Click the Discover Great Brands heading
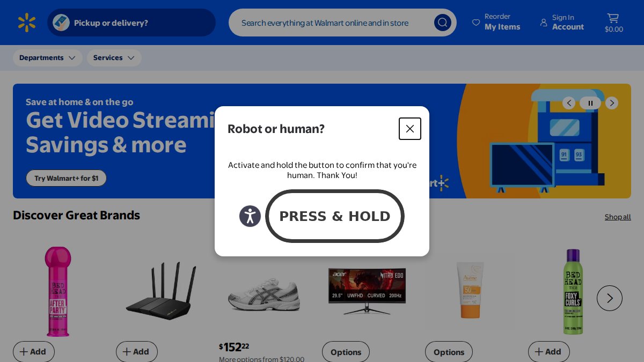 click(76, 216)
